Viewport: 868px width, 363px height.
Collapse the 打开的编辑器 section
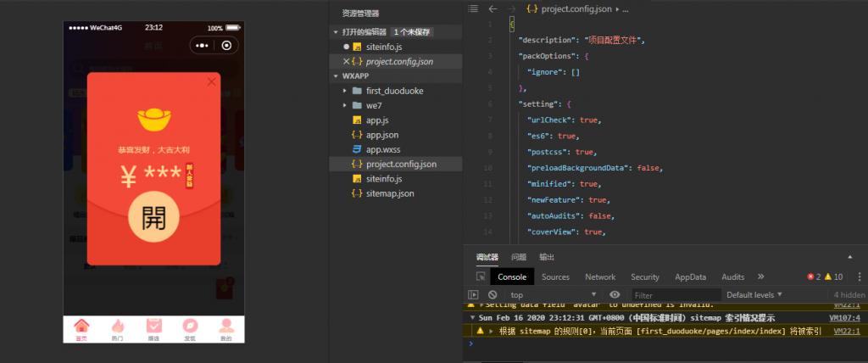[336, 32]
